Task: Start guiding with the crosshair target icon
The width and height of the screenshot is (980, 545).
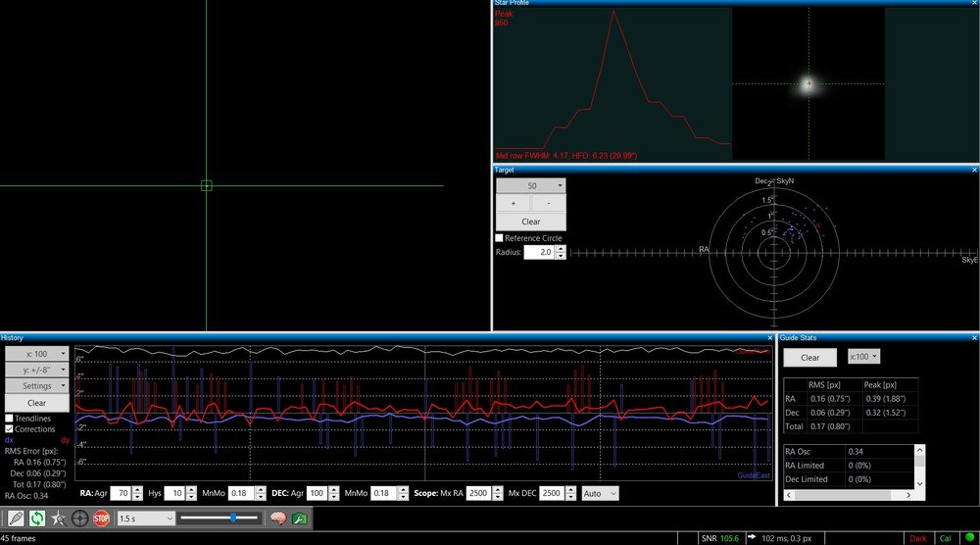Action: 80,518
